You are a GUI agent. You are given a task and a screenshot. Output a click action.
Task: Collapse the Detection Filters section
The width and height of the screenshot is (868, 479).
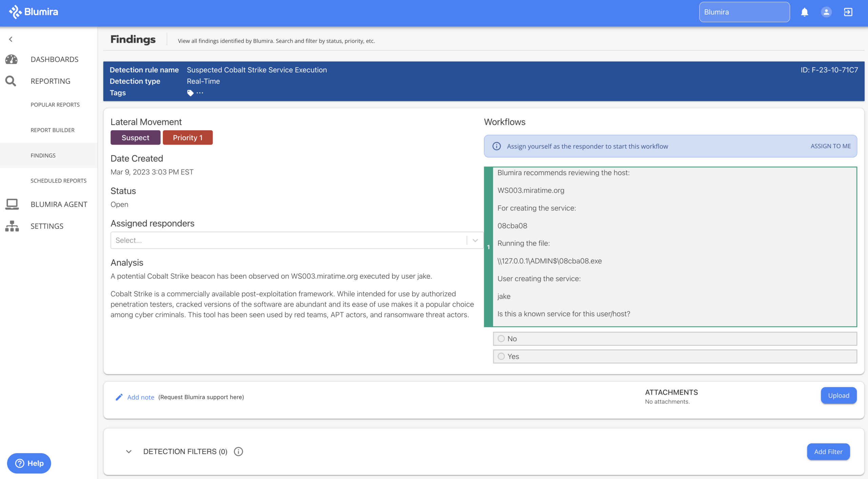click(129, 452)
